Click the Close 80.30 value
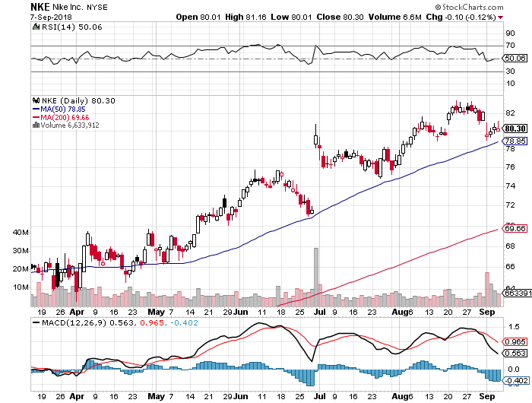 tap(340, 17)
